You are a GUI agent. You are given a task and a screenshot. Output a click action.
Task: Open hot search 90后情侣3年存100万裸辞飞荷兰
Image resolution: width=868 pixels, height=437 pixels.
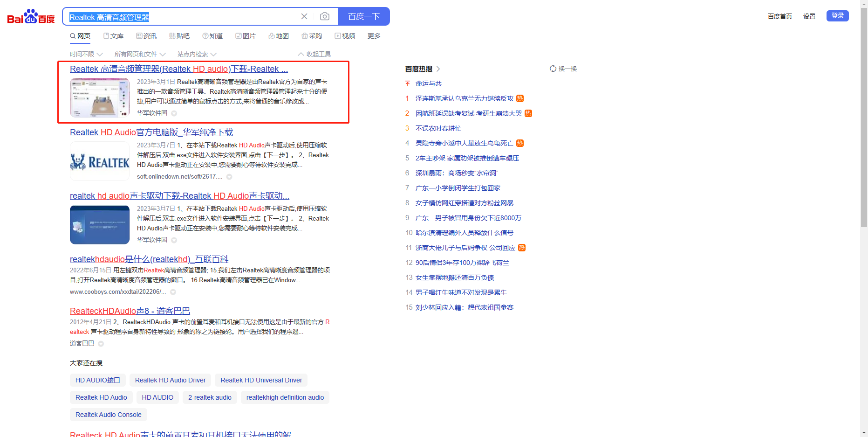[x=462, y=263]
